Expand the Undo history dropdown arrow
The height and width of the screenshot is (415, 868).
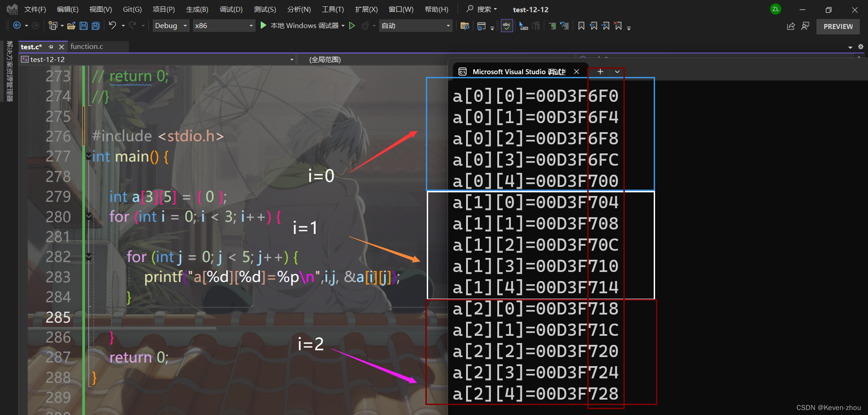pos(123,26)
